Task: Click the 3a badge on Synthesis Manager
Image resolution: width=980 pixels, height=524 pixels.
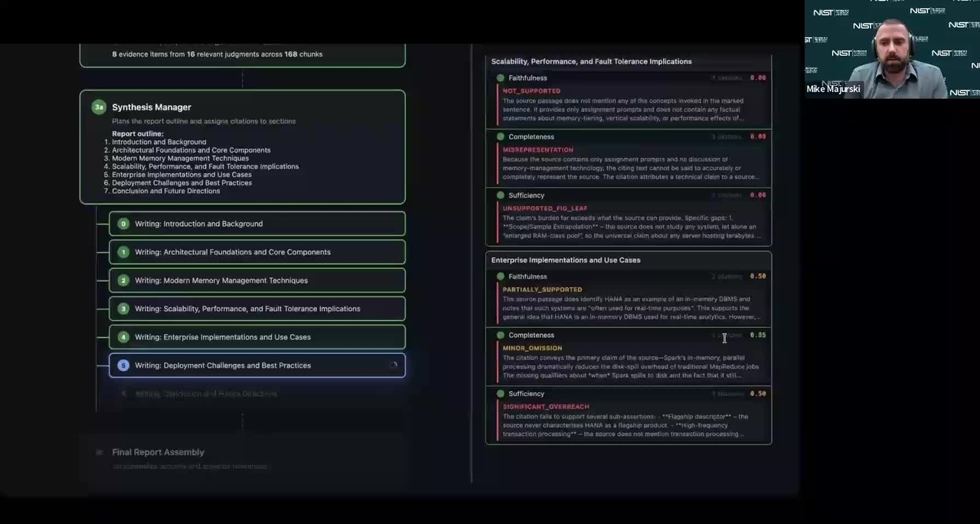Action: (99, 107)
